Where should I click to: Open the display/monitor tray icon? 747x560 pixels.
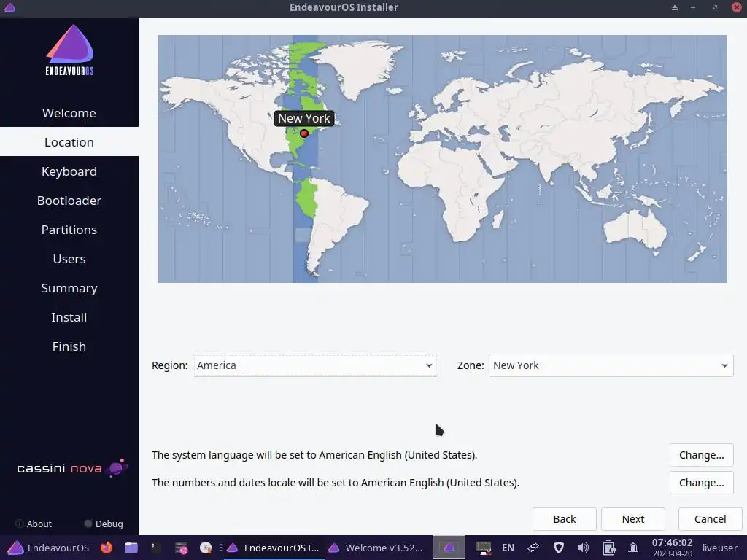coord(484,548)
